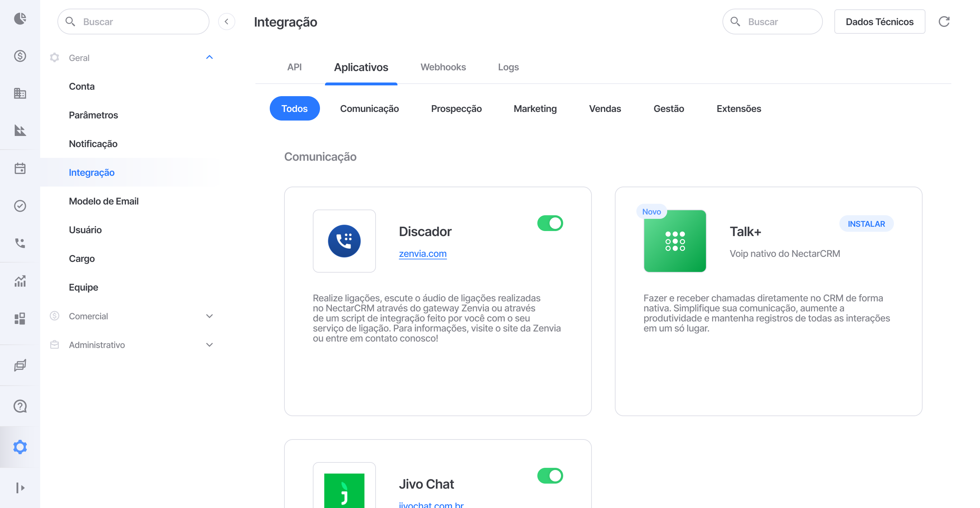This screenshot has height=508, width=980.
Task: Open the dollar sign opportunities icon
Action: coord(20,56)
